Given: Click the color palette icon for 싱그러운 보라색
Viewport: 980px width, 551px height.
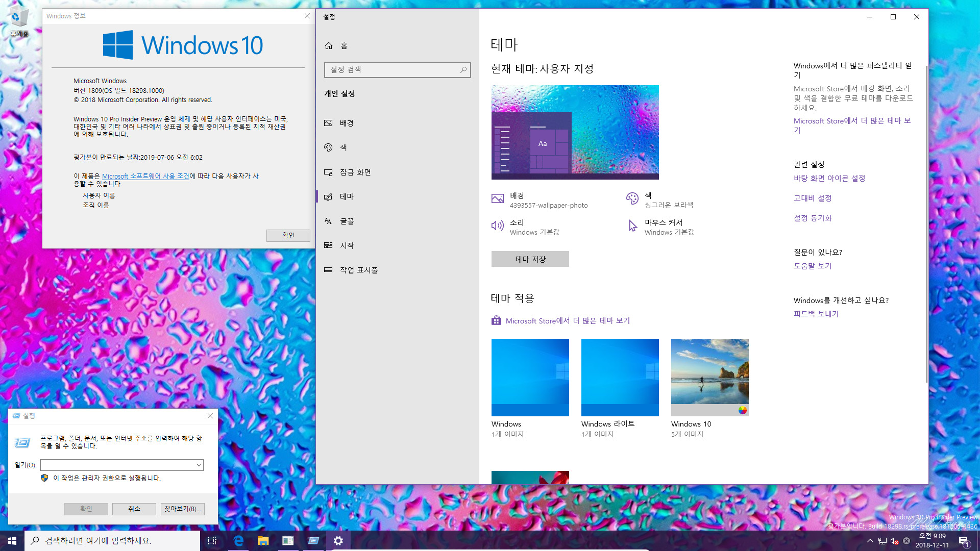Looking at the screenshot, I should tap(632, 199).
